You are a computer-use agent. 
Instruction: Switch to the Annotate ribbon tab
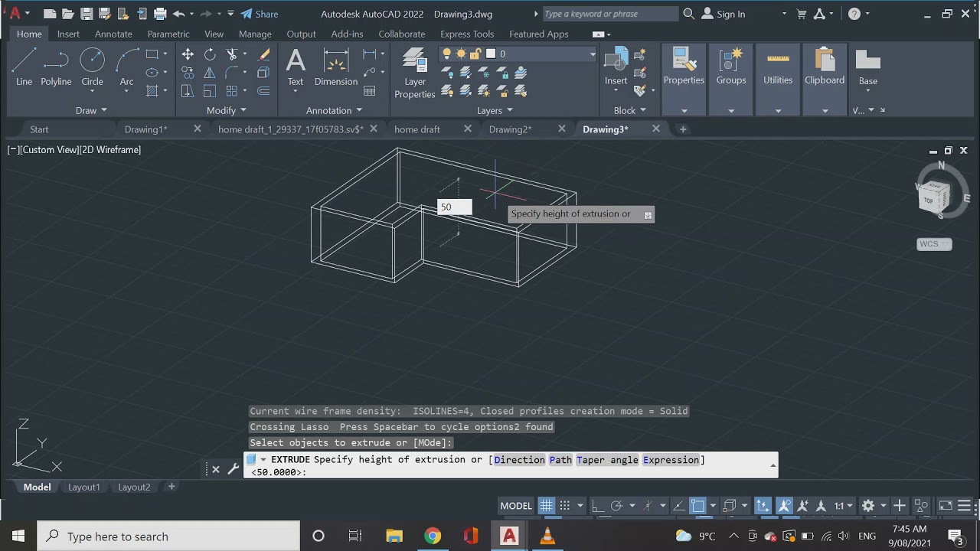[x=113, y=34]
